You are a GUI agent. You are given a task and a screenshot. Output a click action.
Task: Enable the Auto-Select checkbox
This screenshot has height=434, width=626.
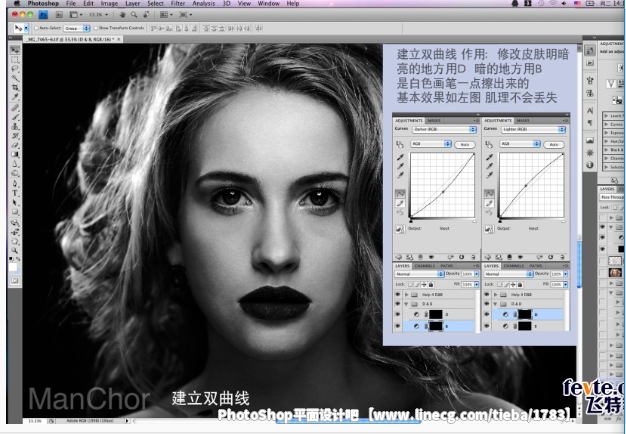coord(36,28)
